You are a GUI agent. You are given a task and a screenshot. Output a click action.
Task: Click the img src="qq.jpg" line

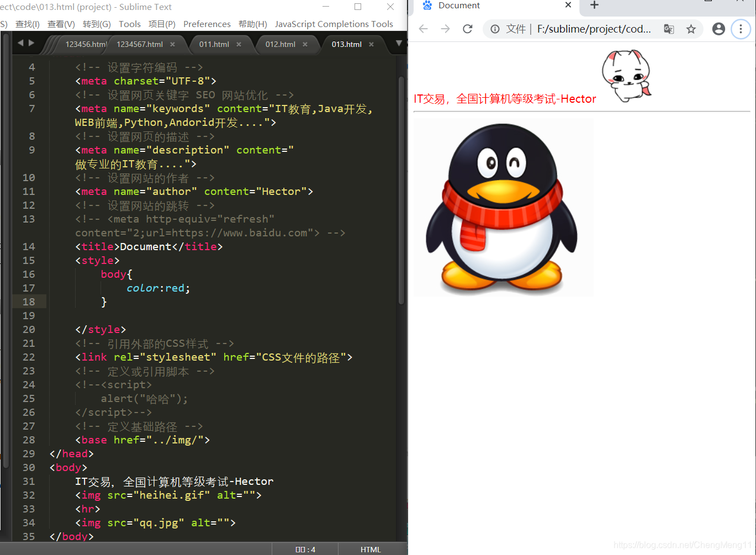click(x=156, y=523)
